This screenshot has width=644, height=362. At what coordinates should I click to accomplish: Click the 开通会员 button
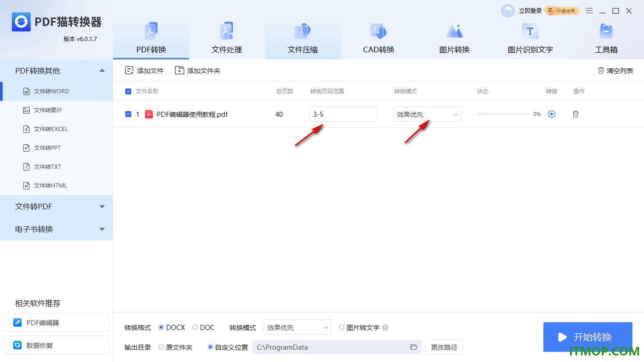coord(562,11)
